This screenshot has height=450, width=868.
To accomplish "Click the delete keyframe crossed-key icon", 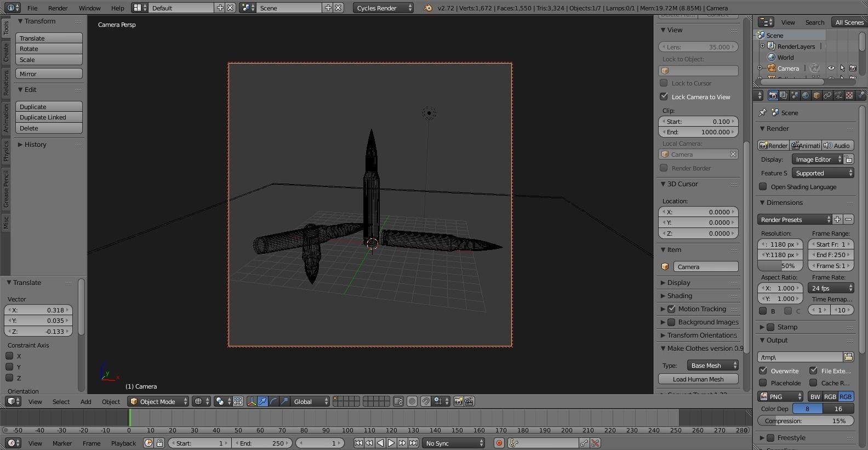I will [595, 443].
